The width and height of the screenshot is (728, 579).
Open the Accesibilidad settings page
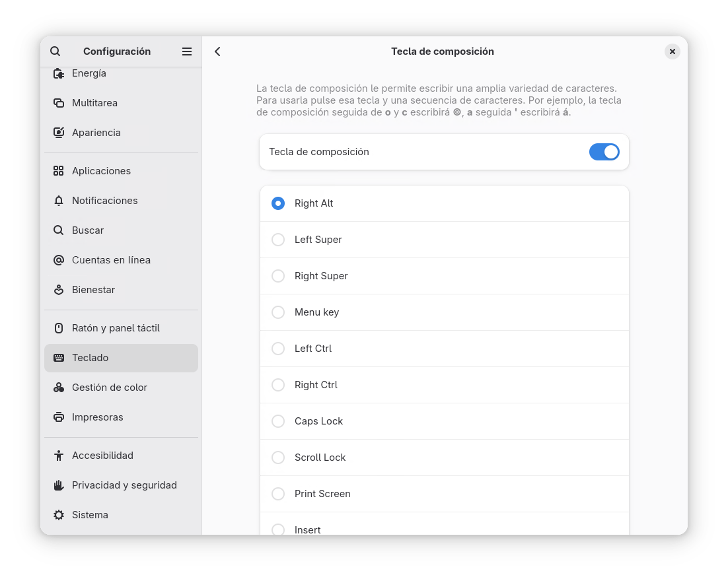[102, 455]
